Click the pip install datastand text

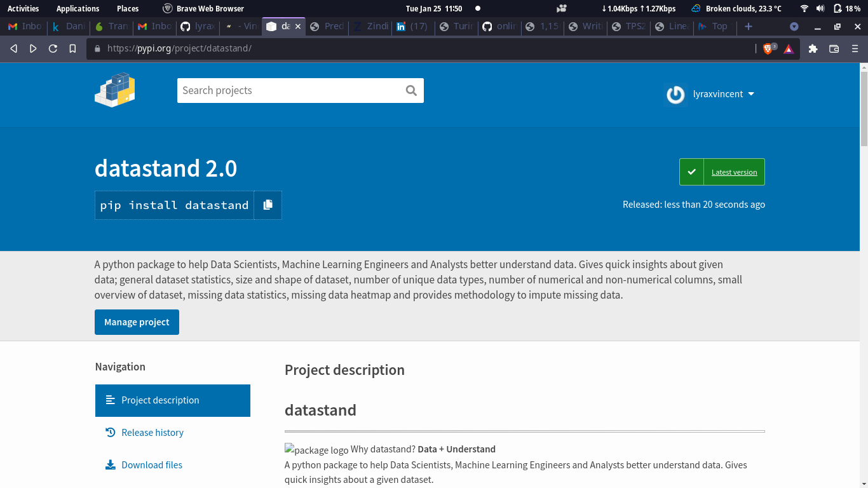174,205
